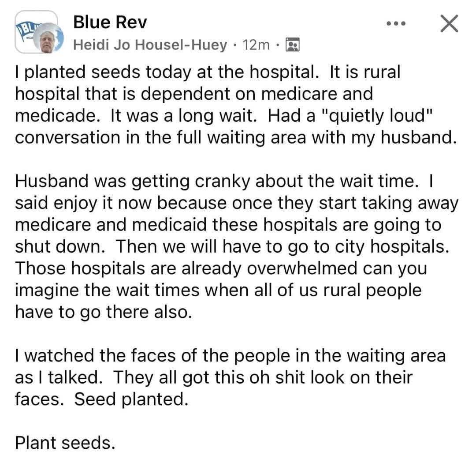Screen dimensions: 476x459
Task: Click the line "have to go there also."
Action: [104, 312]
